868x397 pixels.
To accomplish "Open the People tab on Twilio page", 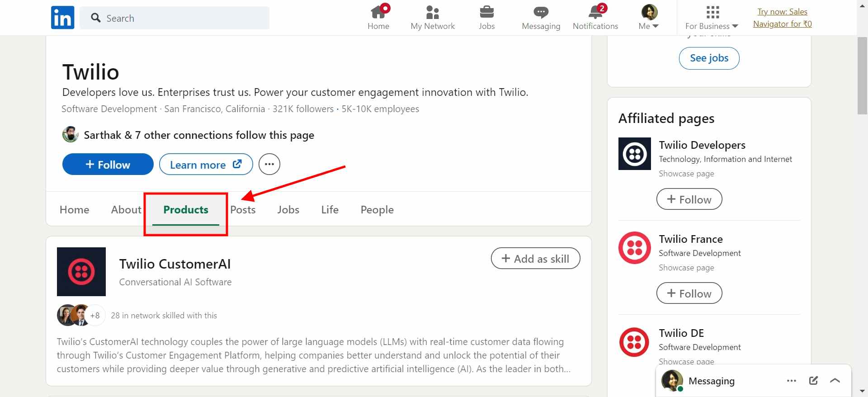I will (377, 209).
